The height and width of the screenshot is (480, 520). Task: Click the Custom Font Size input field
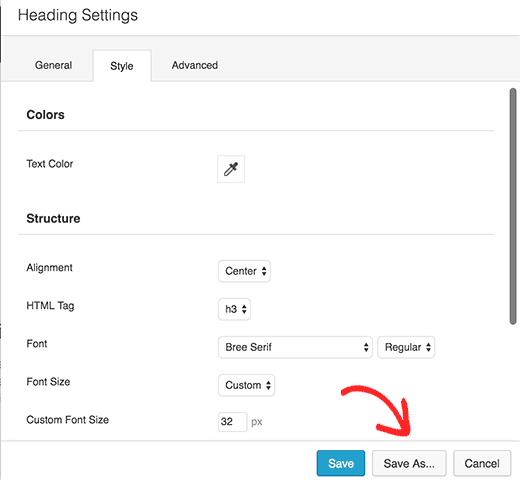coord(232,422)
